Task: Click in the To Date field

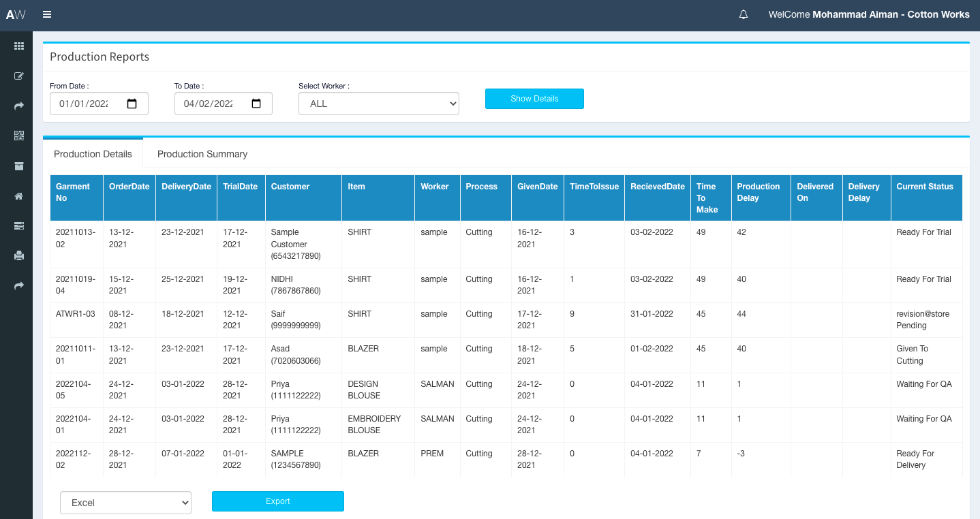Action: pos(224,104)
